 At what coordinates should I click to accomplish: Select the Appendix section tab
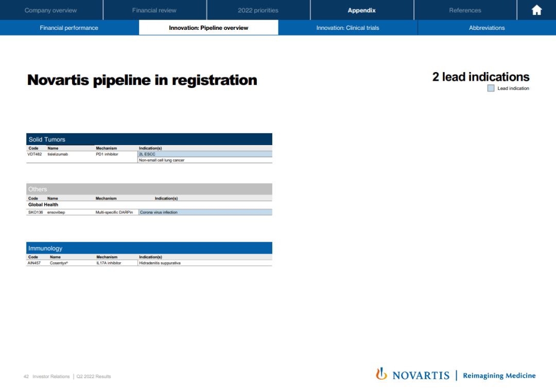coord(362,10)
